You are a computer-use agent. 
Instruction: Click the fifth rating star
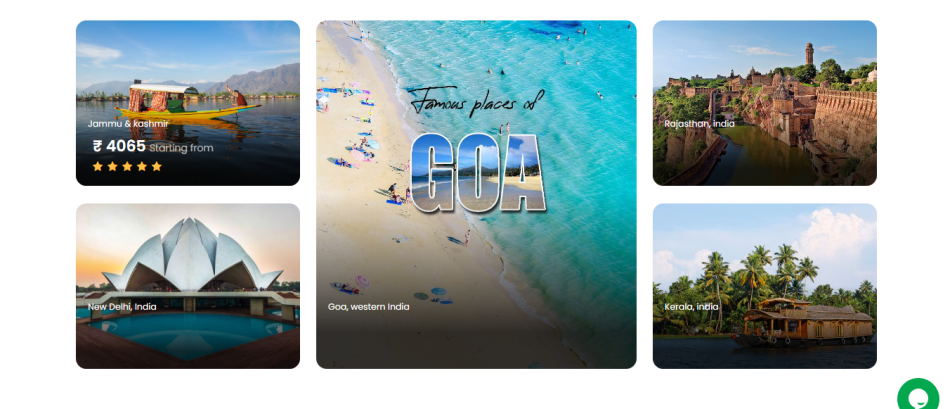pos(156,166)
